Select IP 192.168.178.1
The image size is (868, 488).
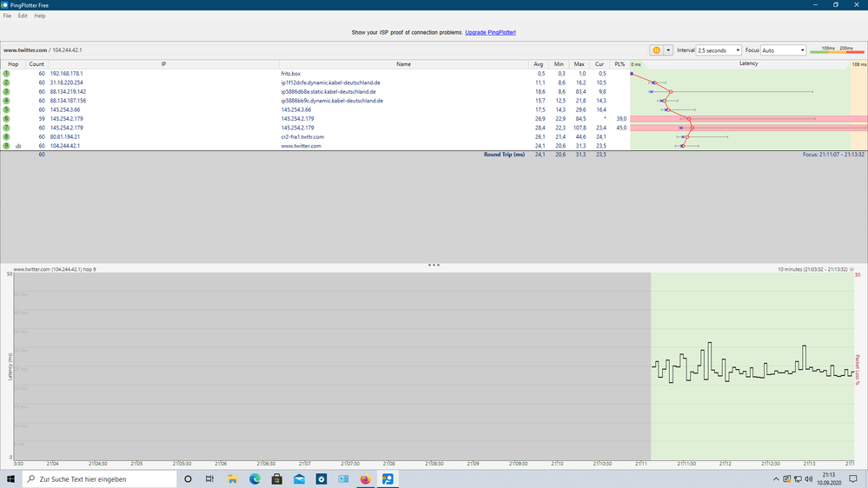pos(66,74)
